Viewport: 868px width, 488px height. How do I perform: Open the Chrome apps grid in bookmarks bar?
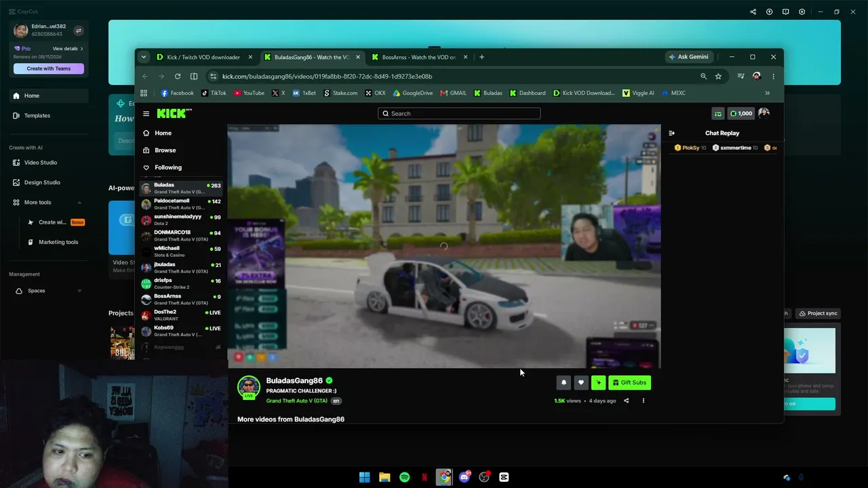(144, 93)
